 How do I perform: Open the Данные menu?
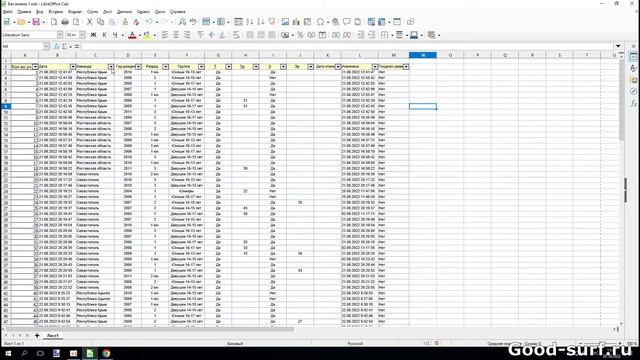tap(124, 12)
